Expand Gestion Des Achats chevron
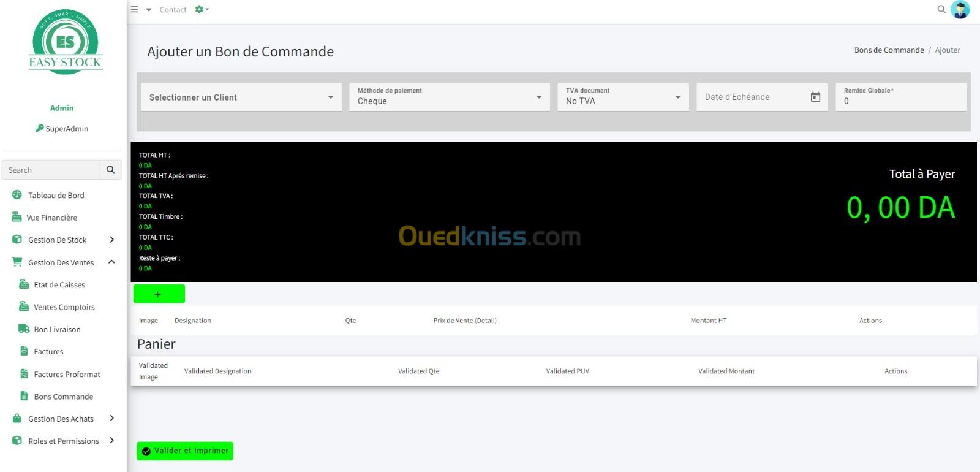This screenshot has height=472, width=980. (111, 418)
